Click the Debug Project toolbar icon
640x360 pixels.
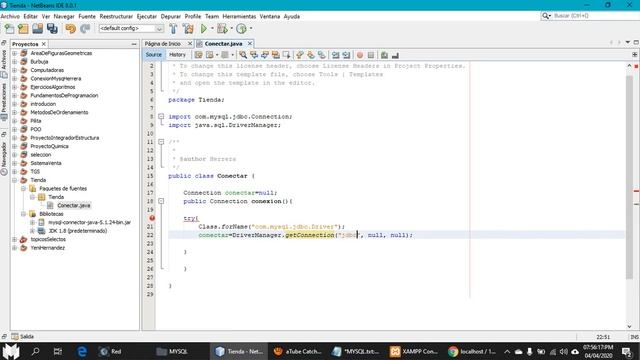pyautogui.click(x=222, y=29)
